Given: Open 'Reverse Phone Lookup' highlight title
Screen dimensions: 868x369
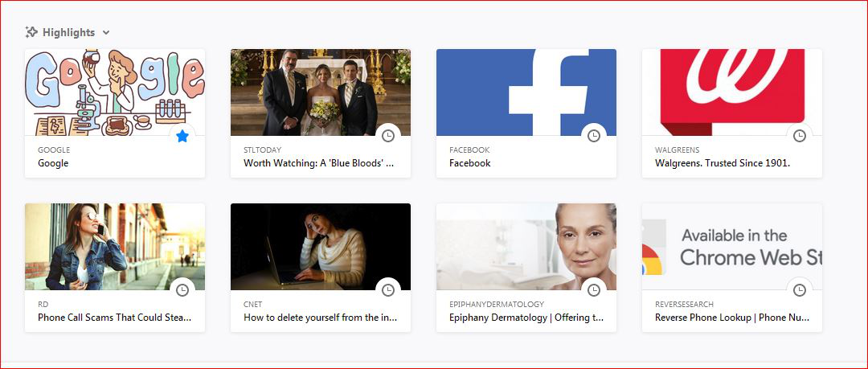Looking at the screenshot, I should pos(732,318).
